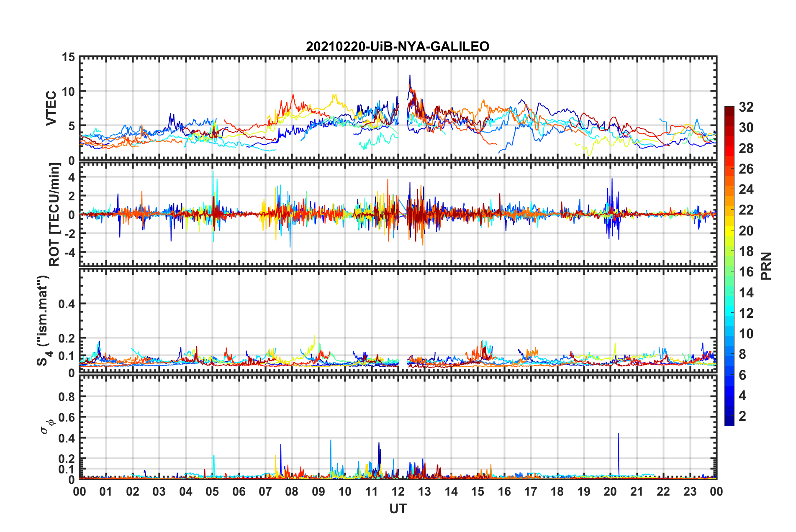This screenshot has height=532, width=796.
Task: Select the UT x-axis label
Action: tap(398, 509)
